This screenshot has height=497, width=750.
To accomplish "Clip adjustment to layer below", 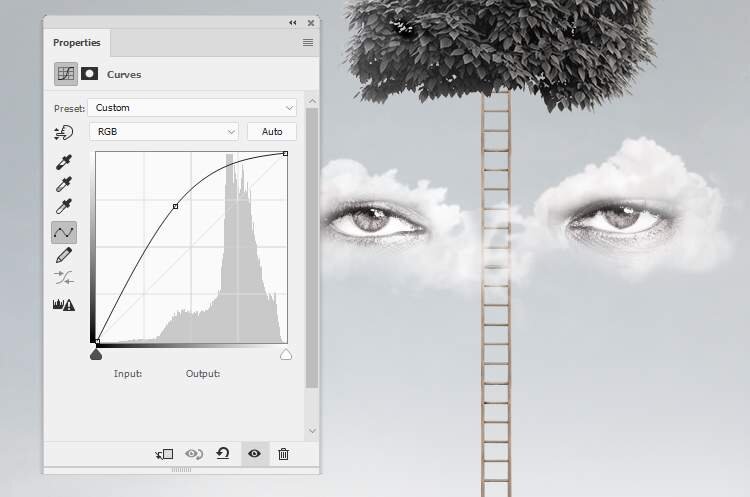I will coord(164,454).
